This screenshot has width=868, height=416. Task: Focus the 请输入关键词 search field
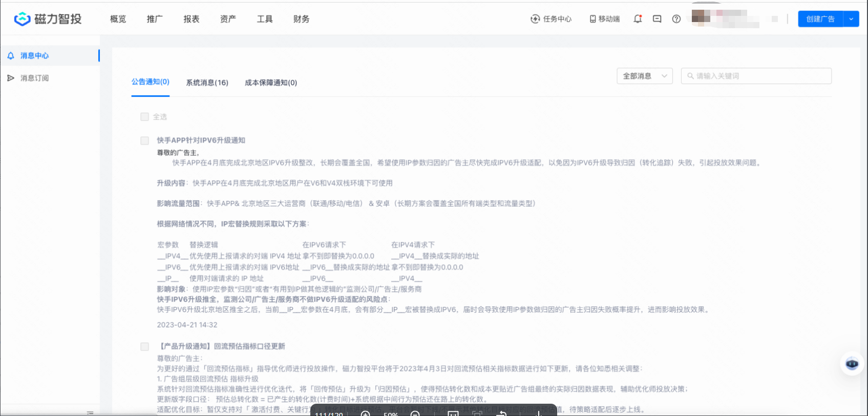pos(756,76)
